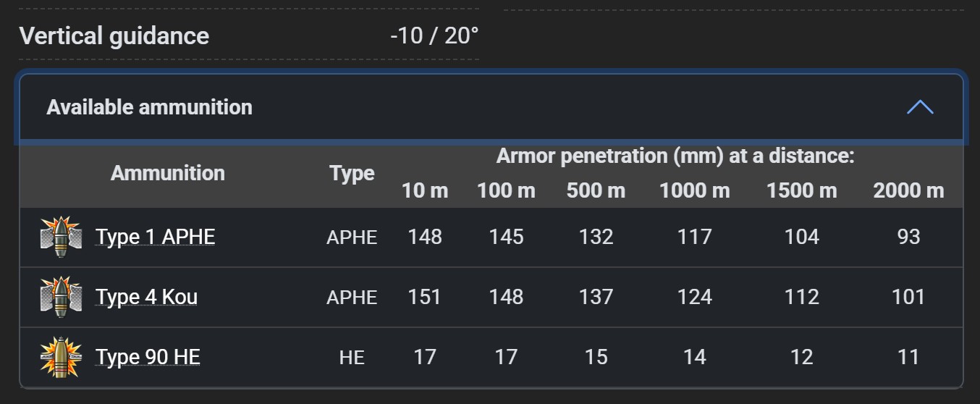Image resolution: width=980 pixels, height=404 pixels.
Task: Click the 100 m distance column header
Action: coord(506,190)
